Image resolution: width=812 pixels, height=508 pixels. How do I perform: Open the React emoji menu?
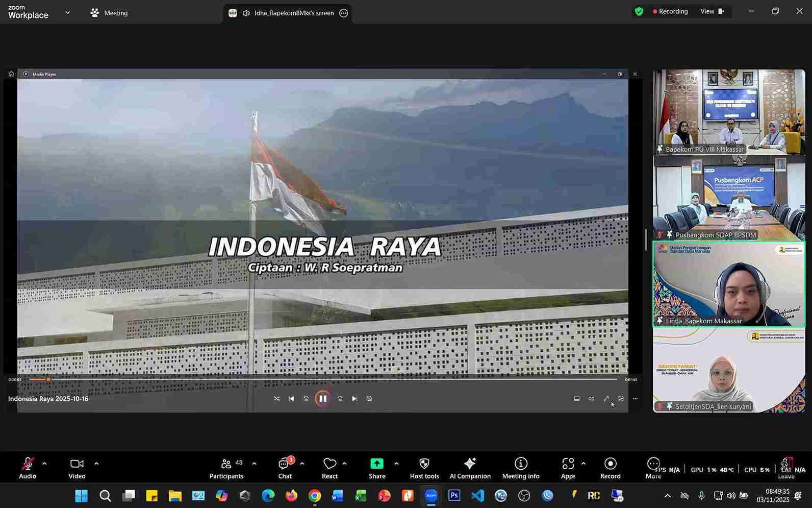pyautogui.click(x=329, y=468)
